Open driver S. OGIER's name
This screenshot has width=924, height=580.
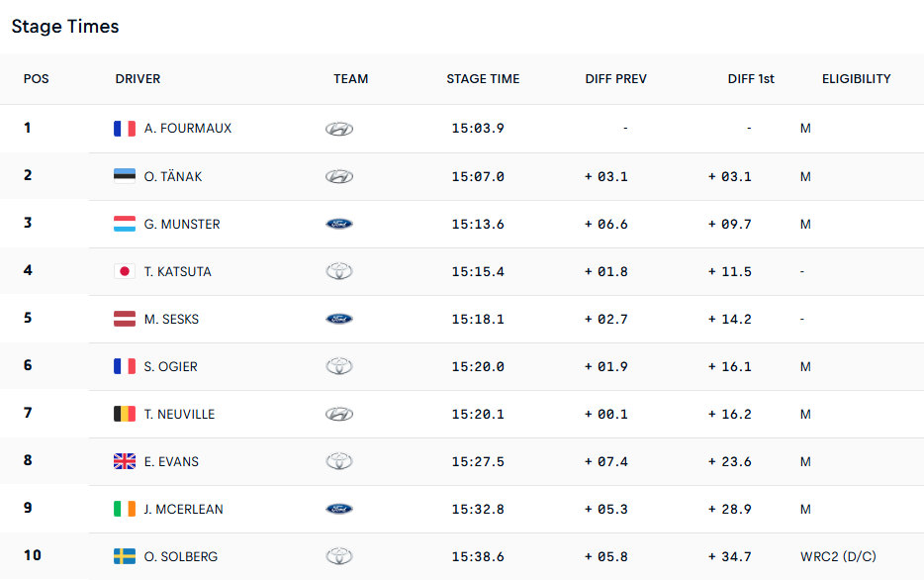[170, 366]
